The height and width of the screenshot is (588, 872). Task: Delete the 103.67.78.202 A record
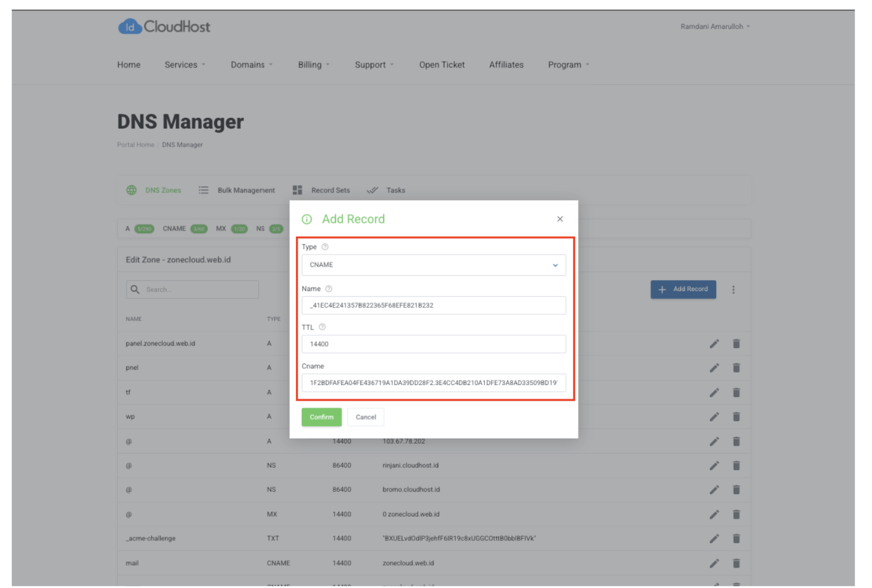(736, 442)
